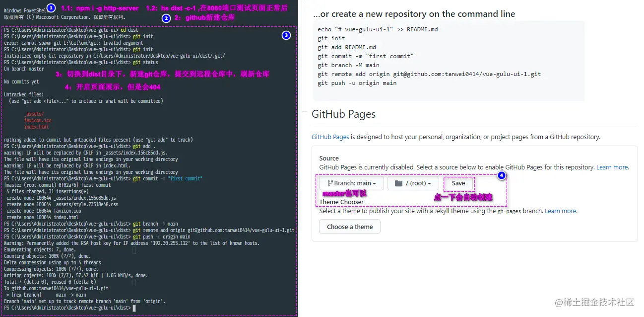Click the 'echo "# vue-gulu-ui-1" >> README.md' code line
Viewport: 644px width, 317px height.
click(378, 29)
